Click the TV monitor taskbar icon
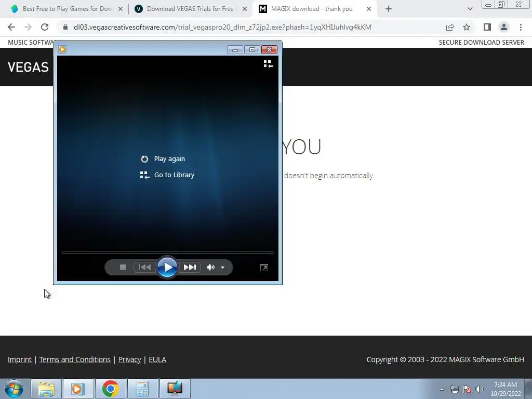This screenshot has width=532, height=399. (x=175, y=389)
